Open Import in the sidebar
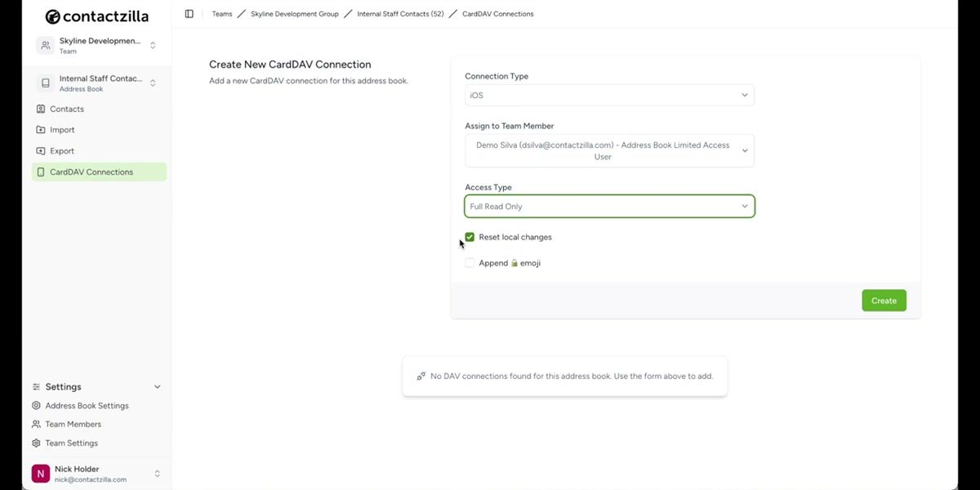980x490 pixels. 99,130
